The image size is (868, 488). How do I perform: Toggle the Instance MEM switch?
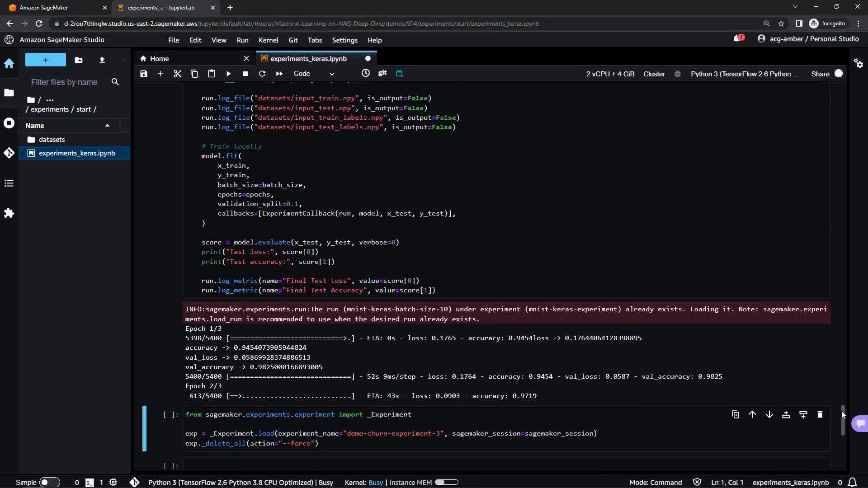[446, 482]
